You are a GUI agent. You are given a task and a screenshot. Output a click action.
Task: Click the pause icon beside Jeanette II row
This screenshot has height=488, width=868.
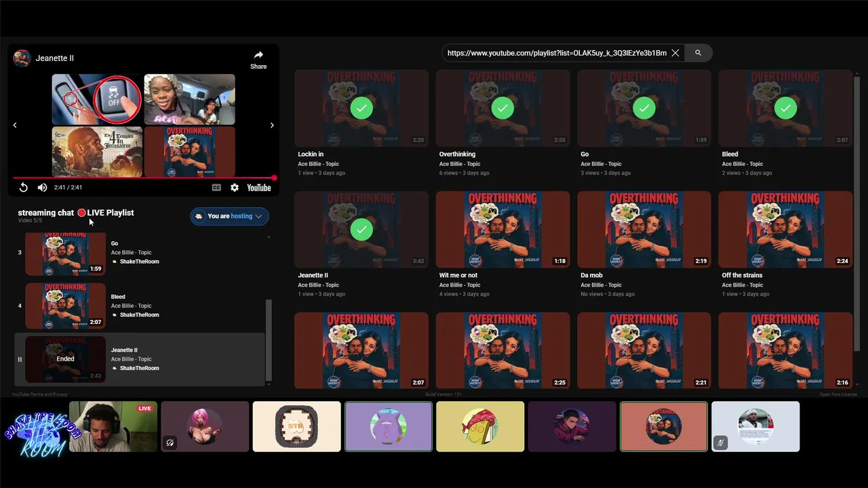[x=20, y=359]
